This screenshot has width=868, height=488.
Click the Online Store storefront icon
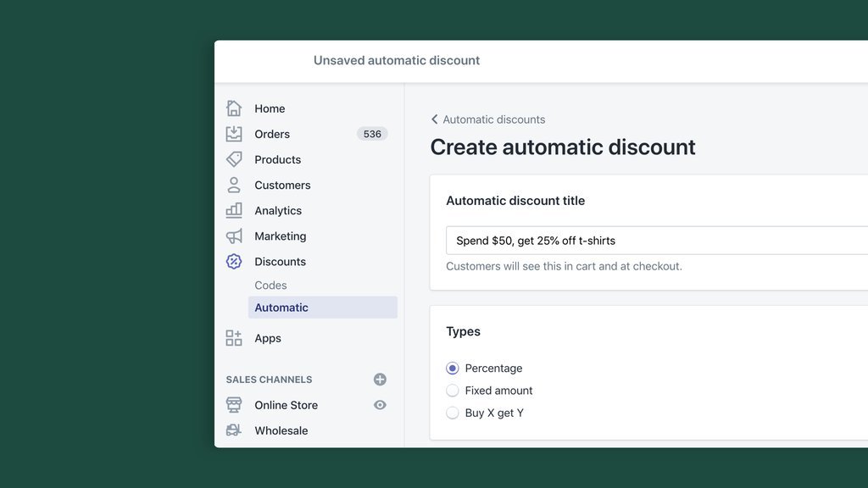click(x=234, y=405)
